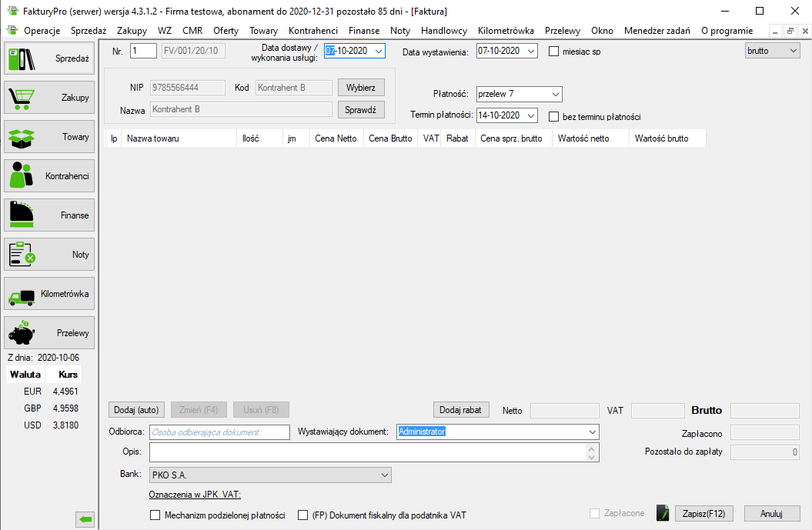Open the Finanse sidebar module
Image resolution: width=812 pixels, height=530 pixels.
click(x=49, y=215)
